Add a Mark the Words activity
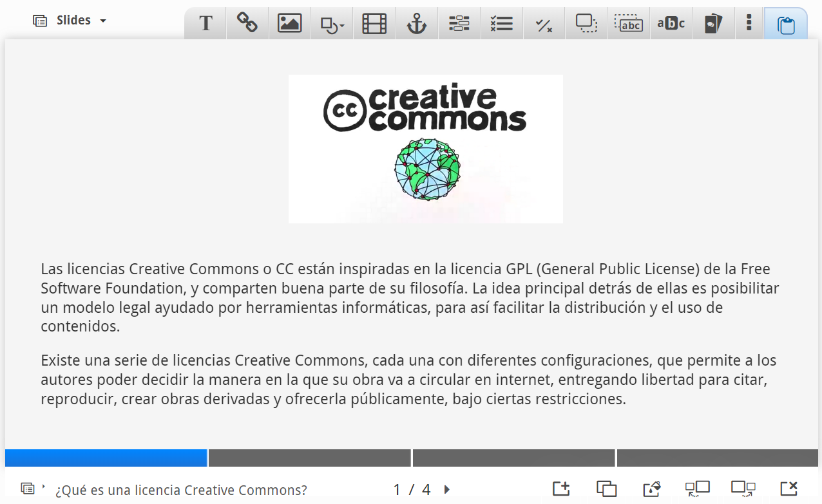Viewport: 822px width, 504px height. point(671,24)
